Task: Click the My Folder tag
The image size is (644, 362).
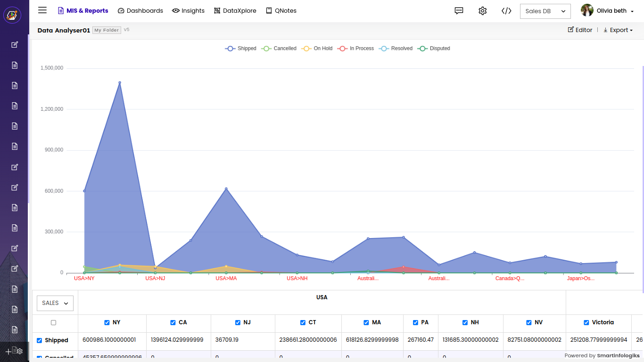Action: 107,30
